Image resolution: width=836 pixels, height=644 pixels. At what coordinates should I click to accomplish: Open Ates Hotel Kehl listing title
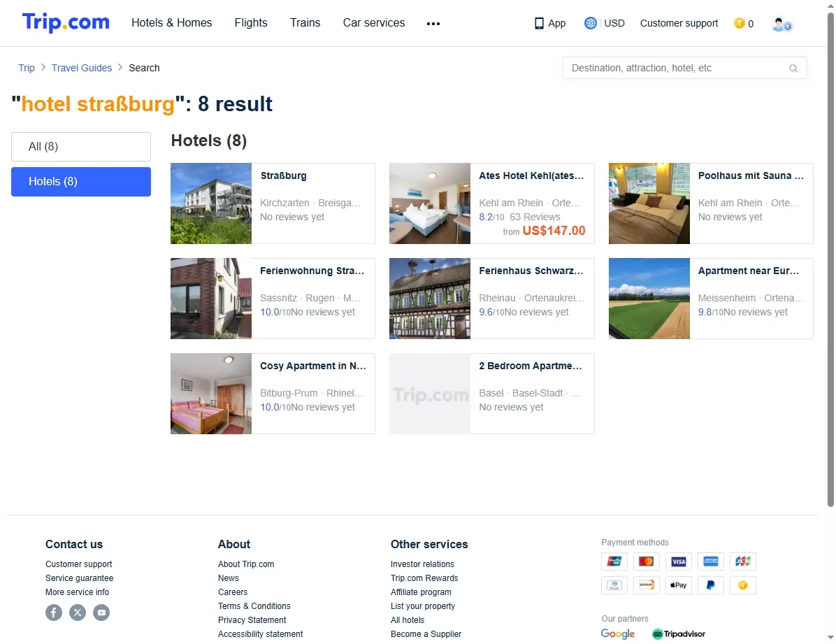point(531,176)
